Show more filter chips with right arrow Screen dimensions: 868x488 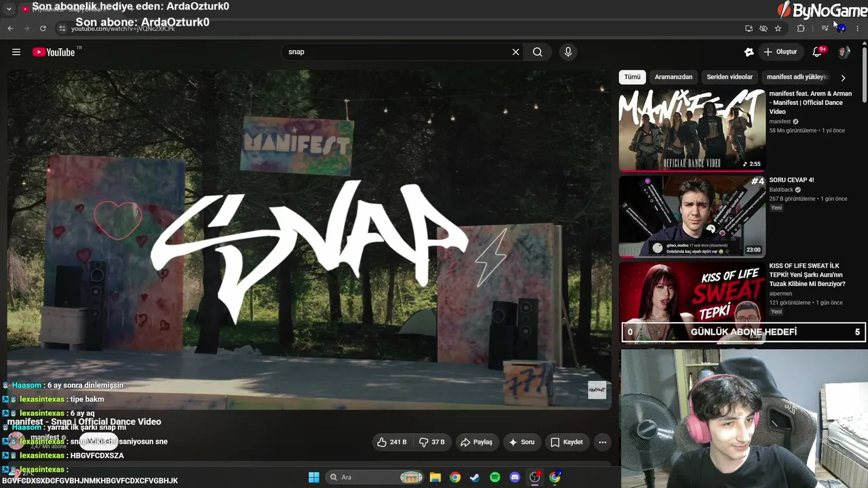pyautogui.click(x=843, y=78)
